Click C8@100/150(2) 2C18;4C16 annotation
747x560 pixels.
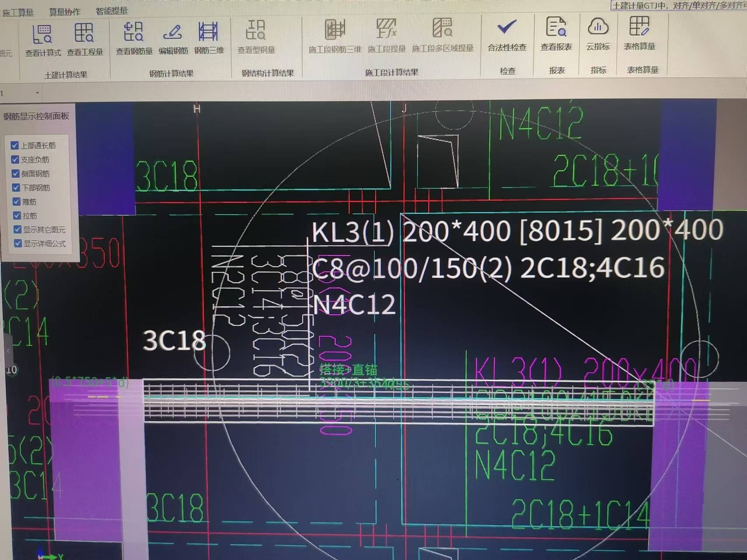coord(488,268)
